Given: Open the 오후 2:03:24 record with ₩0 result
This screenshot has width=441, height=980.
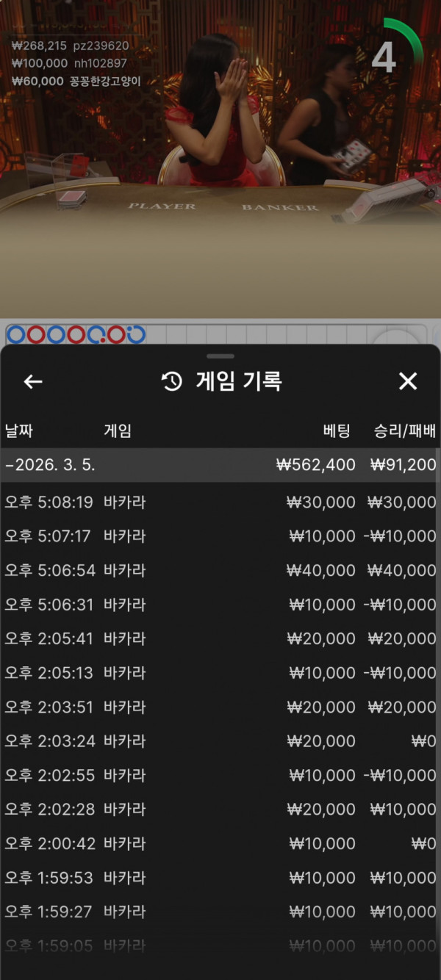Looking at the screenshot, I should 220,741.
